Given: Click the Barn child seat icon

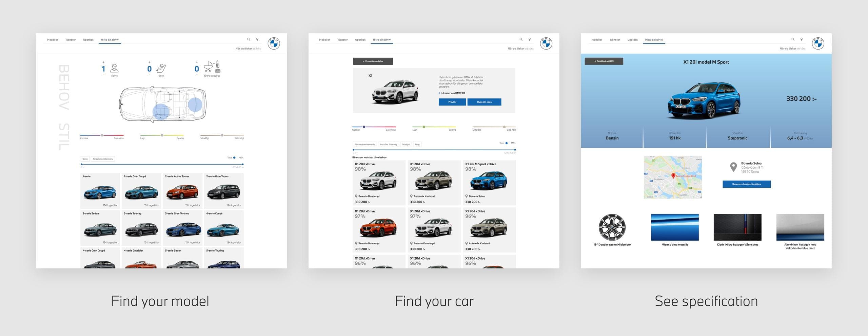Looking at the screenshot, I should coord(161,68).
